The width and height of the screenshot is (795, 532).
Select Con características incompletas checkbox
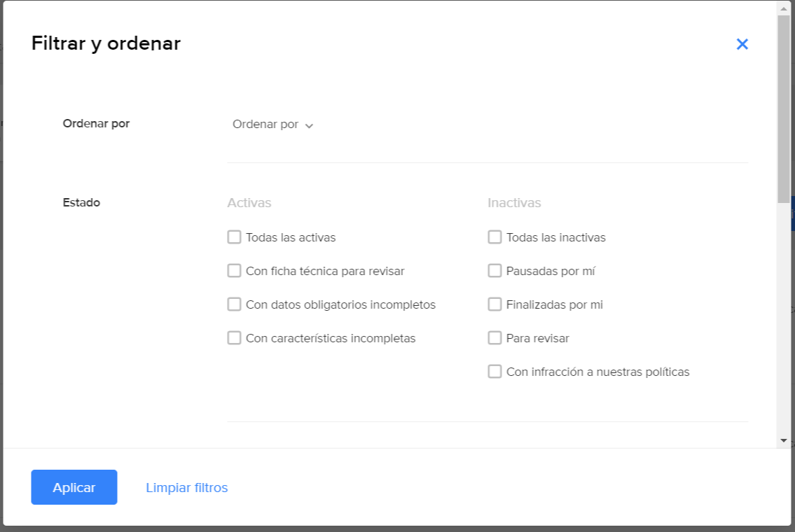pyautogui.click(x=234, y=338)
